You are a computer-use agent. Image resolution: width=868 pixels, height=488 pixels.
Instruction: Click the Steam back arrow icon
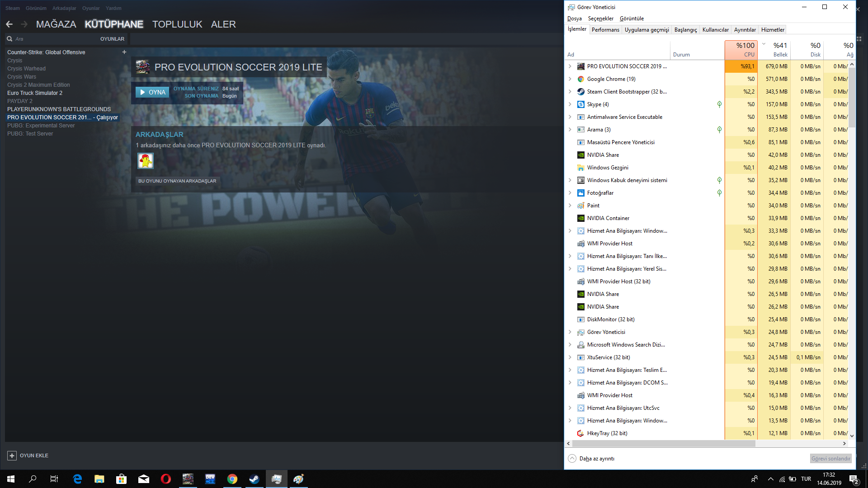coord(9,24)
